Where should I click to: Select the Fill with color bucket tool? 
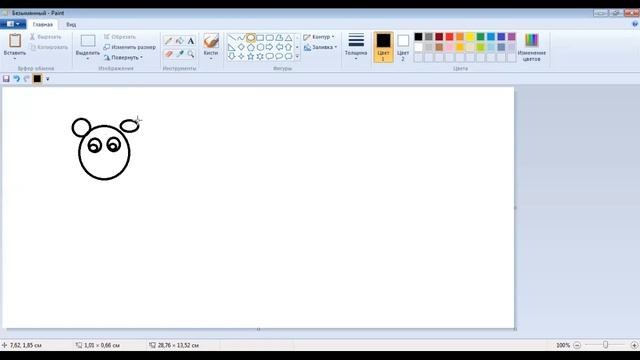point(180,41)
